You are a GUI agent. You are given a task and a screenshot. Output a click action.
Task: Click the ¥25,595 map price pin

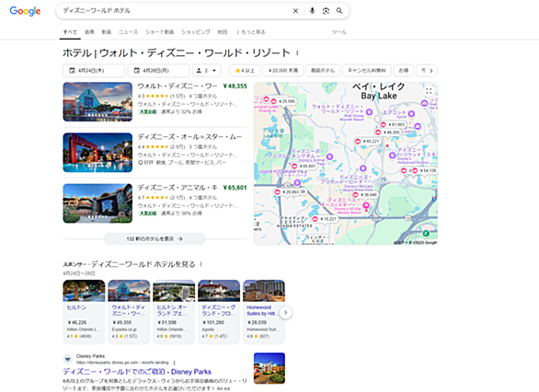tap(283, 101)
